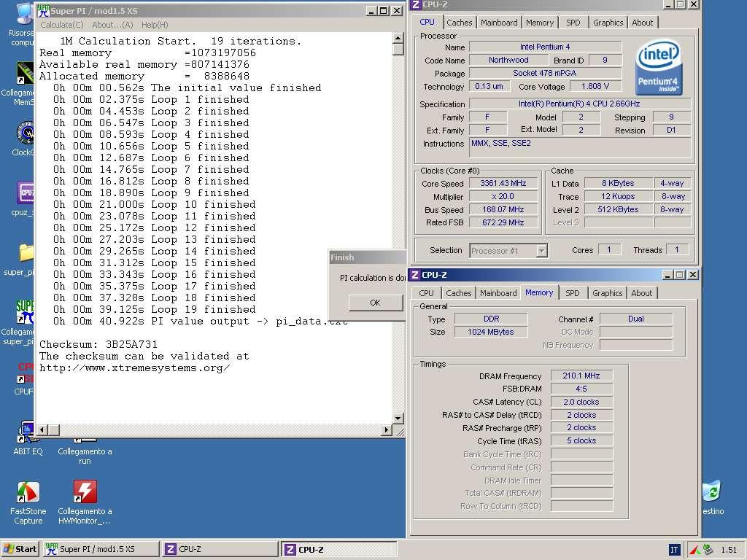This screenshot has height=560, width=747.
Task: Switch to CPU tab in lower CPU-Z window
Action: coord(426,293)
